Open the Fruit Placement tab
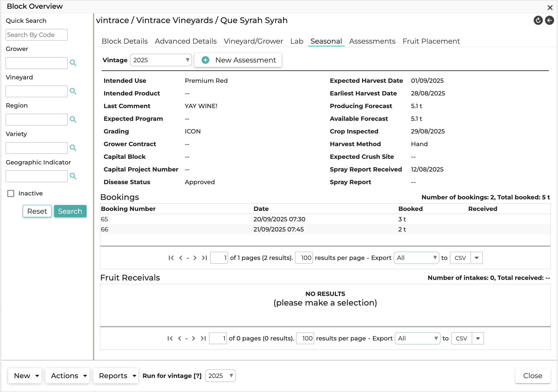 pos(431,41)
